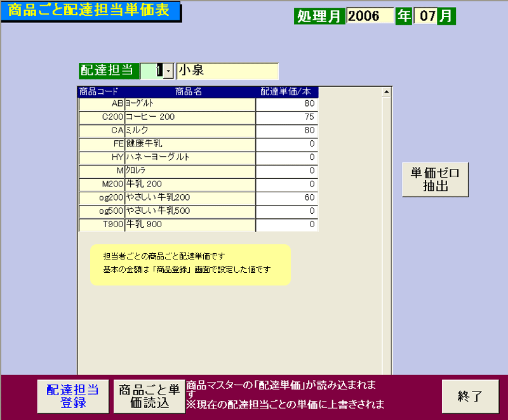Click the unit price cell for ヨーグルト
This screenshot has height=420, width=508.
coord(286,103)
